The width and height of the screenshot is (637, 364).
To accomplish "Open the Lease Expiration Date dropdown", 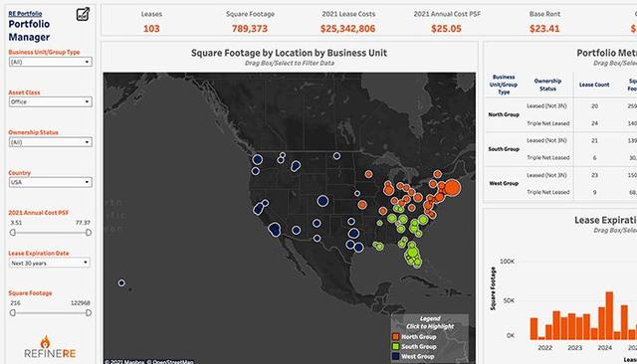I will [x=50, y=263].
